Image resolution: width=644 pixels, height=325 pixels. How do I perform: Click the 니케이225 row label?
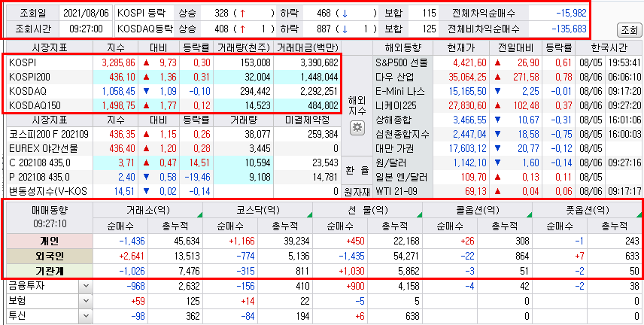[x=396, y=105]
